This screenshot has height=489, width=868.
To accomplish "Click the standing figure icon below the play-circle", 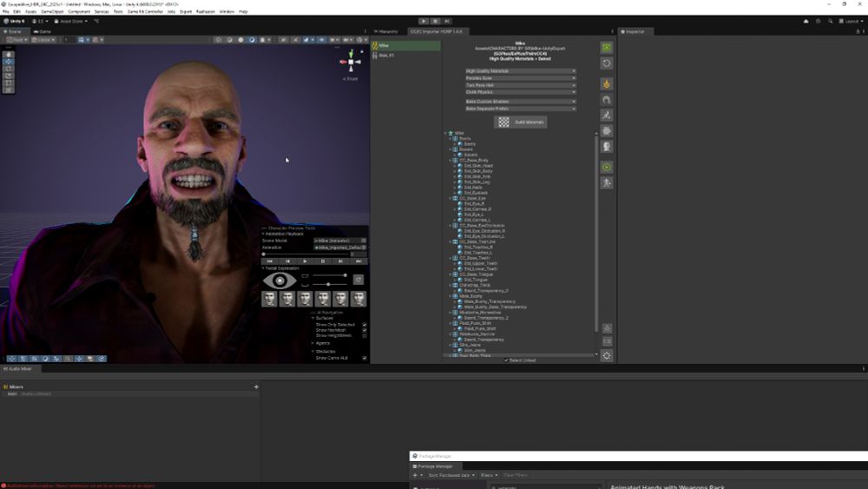I will (607, 182).
